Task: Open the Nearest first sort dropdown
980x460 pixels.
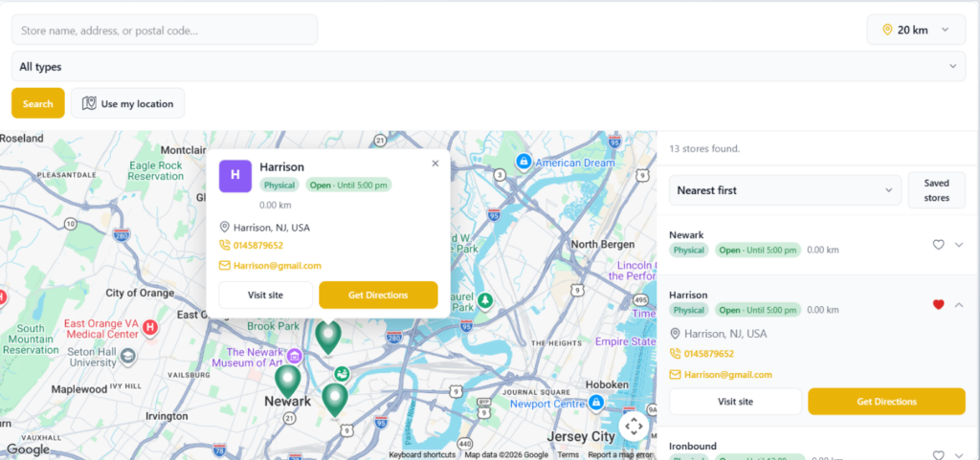Action: [785, 190]
